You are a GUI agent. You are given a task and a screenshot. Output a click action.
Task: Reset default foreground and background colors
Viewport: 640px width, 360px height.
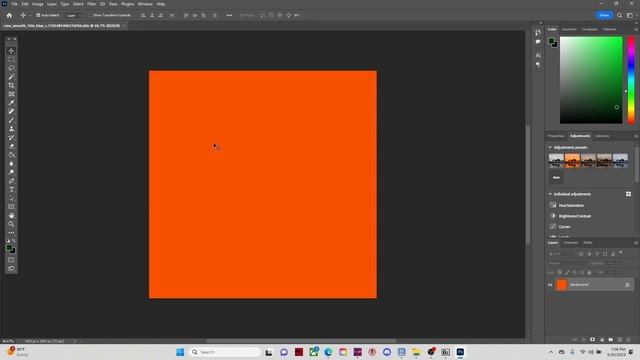pos(8,241)
